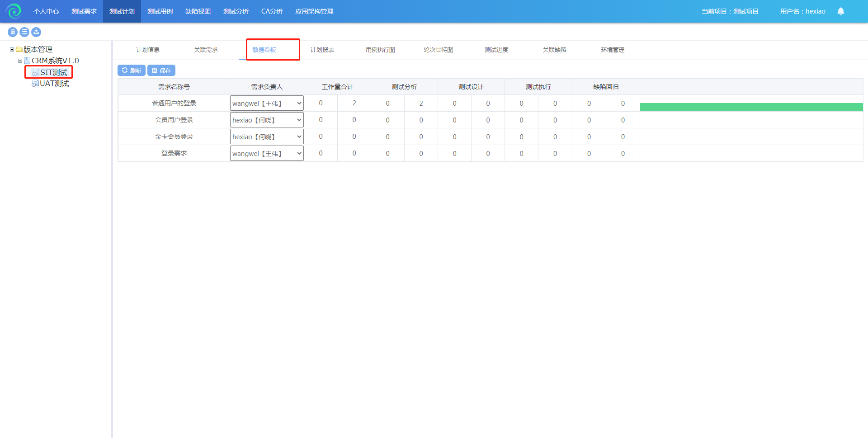The height and width of the screenshot is (438, 868).
Task: Click the 版本管理 folder icon
Action: 19,50
